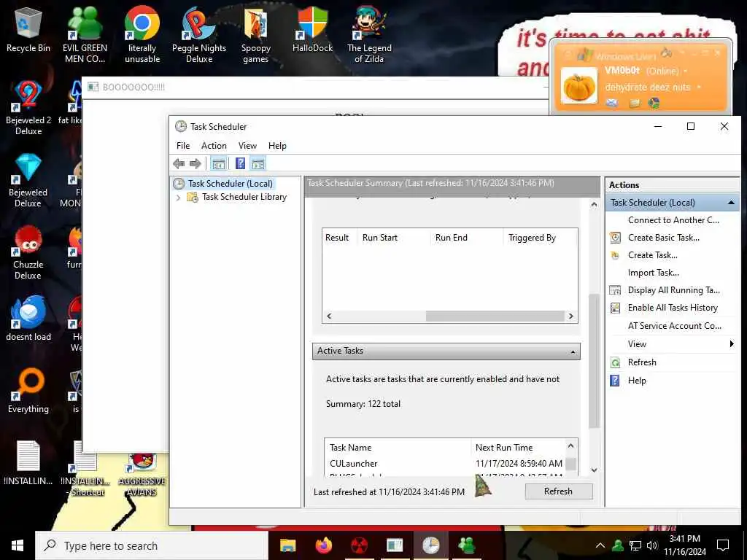747x560 pixels.
Task: Open the File menu
Action: (183, 146)
